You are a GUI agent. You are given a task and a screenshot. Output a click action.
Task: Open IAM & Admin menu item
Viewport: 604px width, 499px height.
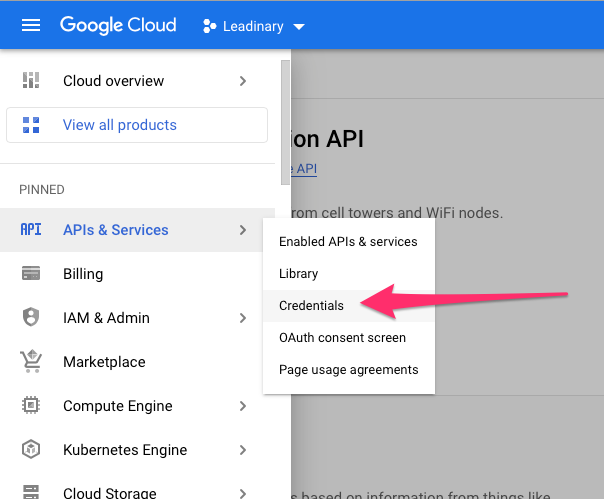pos(138,318)
